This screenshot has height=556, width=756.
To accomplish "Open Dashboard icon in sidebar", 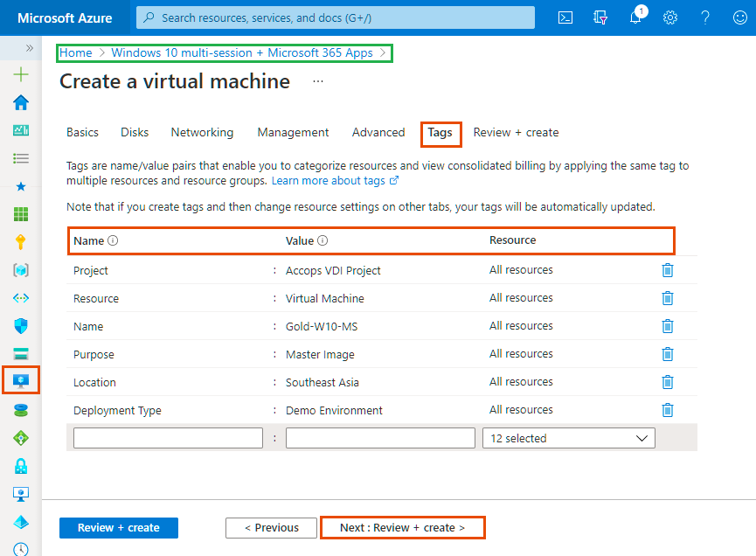I will click(21, 130).
